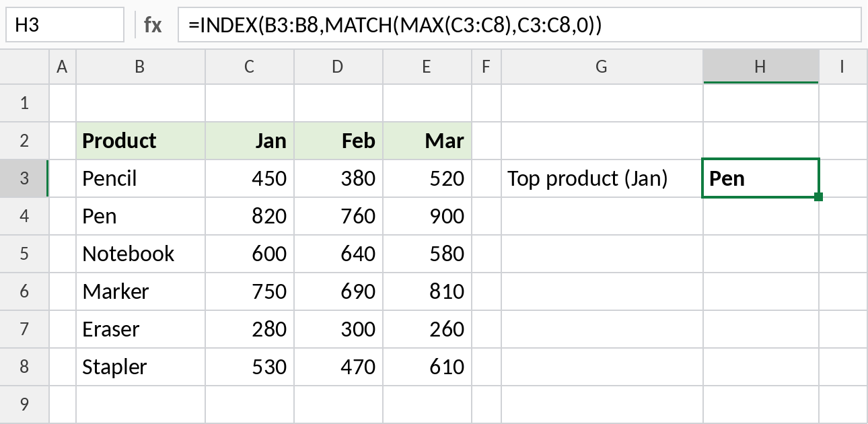
Task: Select row 1 header
Action: (25, 103)
